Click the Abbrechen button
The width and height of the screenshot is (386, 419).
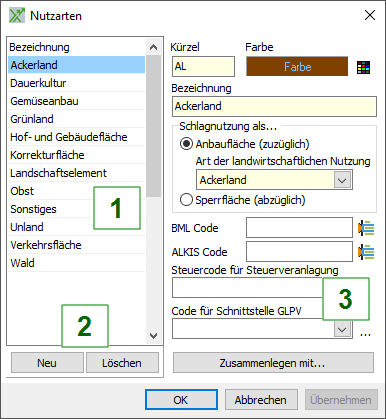click(x=261, y=400)
